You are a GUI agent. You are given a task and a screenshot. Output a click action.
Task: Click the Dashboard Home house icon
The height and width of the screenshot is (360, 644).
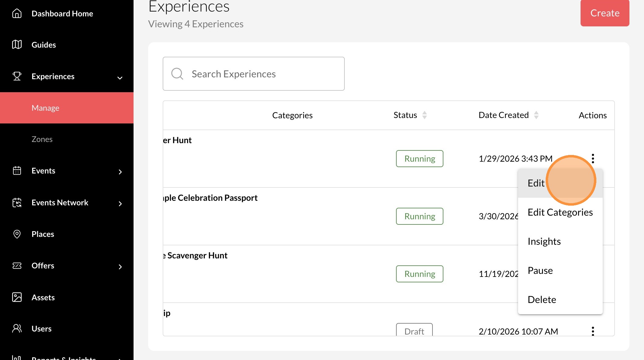click(17, 13)
